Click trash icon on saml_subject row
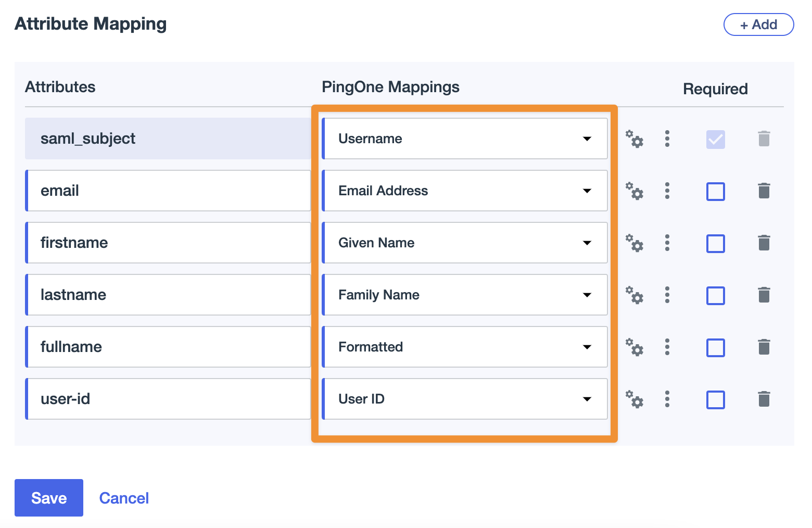812x528 pixels. [764, 139]
